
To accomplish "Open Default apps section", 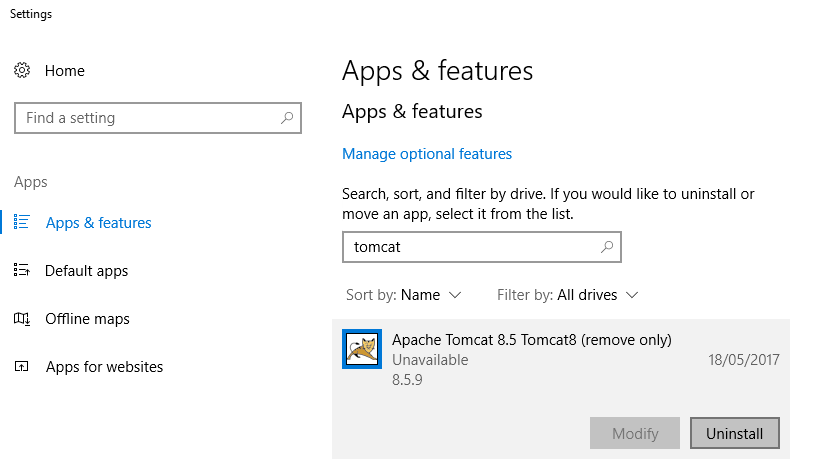I will tap(86, 271).
